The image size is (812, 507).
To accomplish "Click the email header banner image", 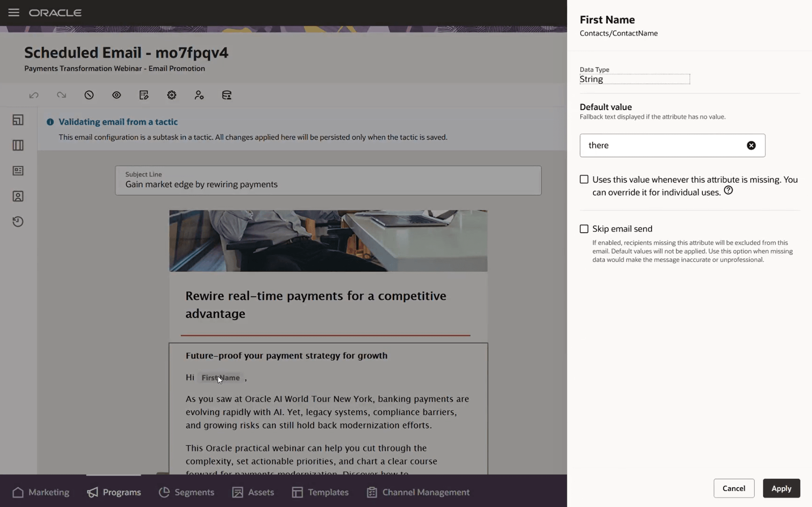I will click(x=328, y=241).
